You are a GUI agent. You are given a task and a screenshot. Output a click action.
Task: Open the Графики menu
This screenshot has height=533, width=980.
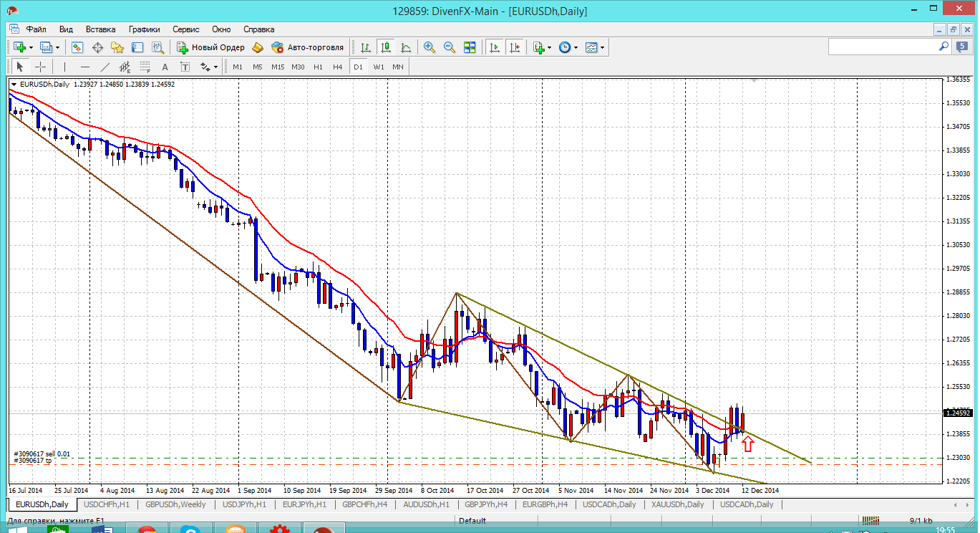[144, 29]
